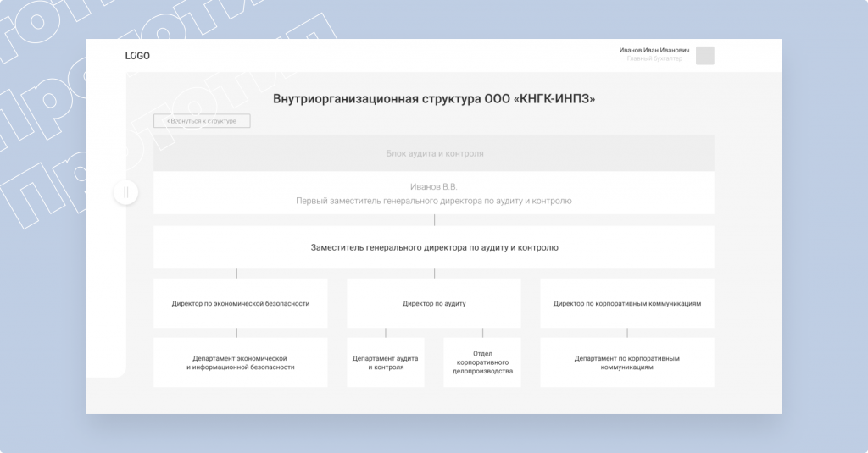
Task: Open "Департамент по корпоративным коммуникациям" card
Action: [x=626, y=363]
